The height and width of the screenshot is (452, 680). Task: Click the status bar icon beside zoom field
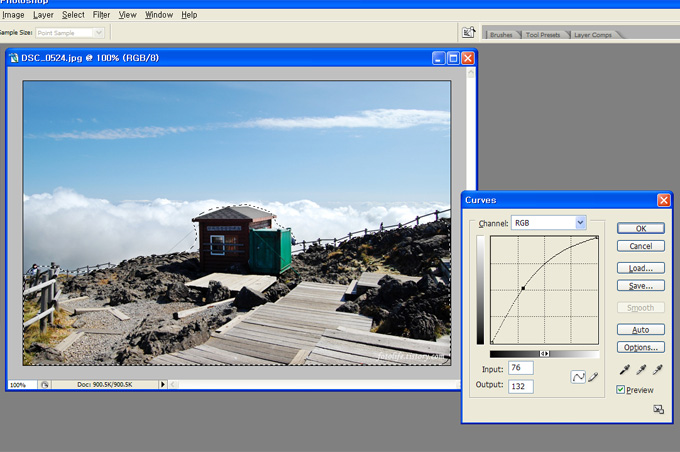[44, 385]
